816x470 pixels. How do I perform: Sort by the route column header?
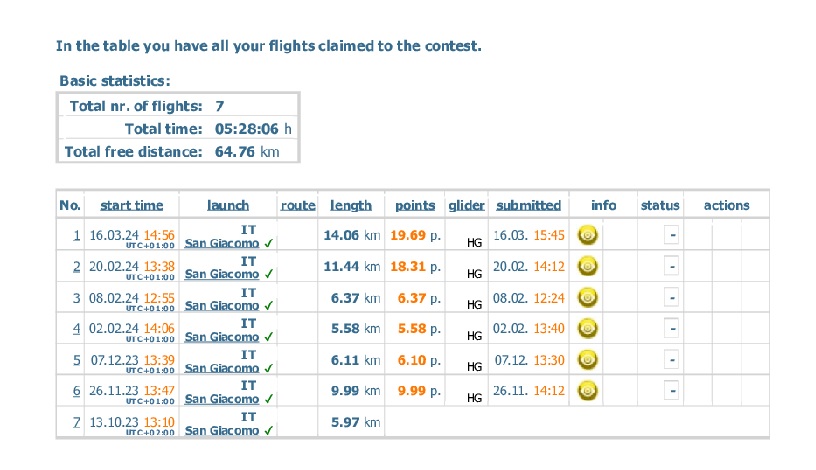tap(298, 206)
